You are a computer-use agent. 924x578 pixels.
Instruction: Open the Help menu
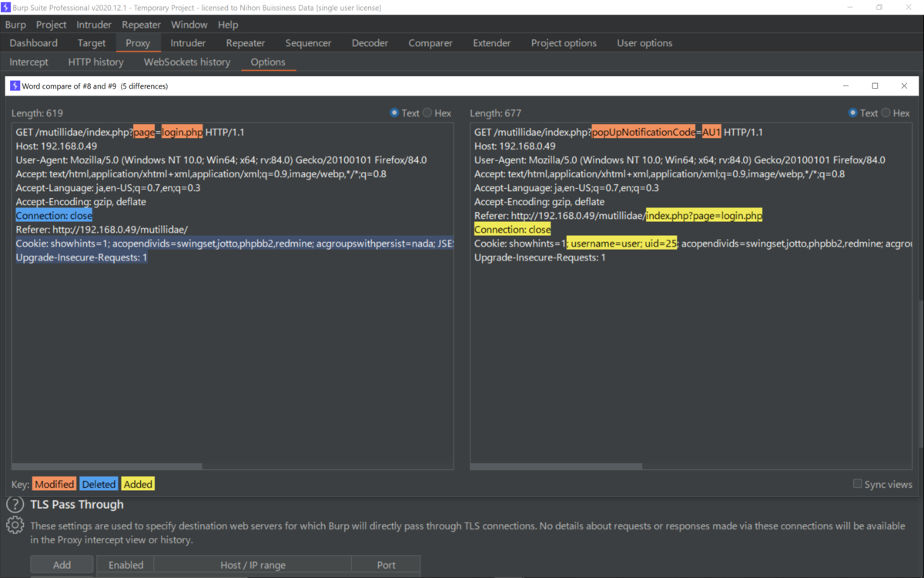point(228,25)
